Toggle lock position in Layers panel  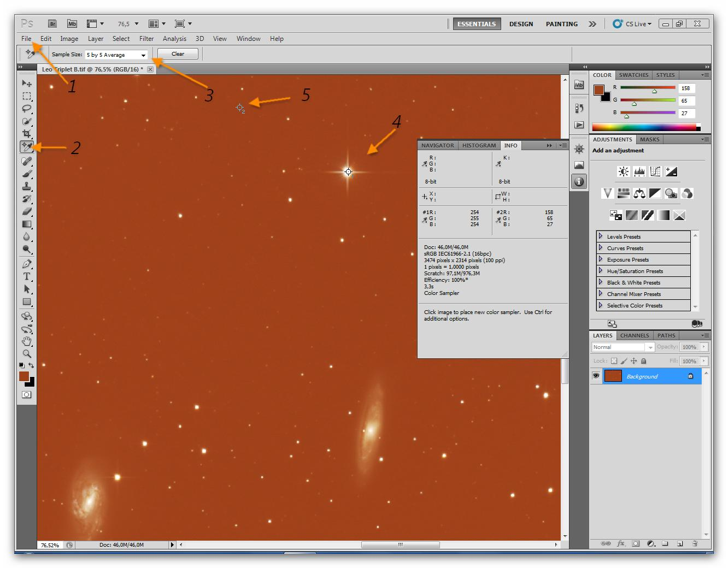(634, 361)
